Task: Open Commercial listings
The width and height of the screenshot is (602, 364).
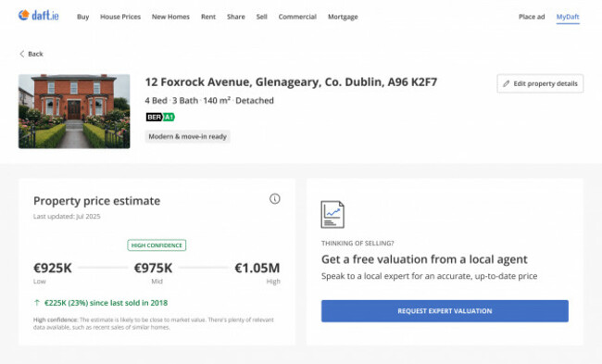Action: pyautogui.click(x=297, y=17)
